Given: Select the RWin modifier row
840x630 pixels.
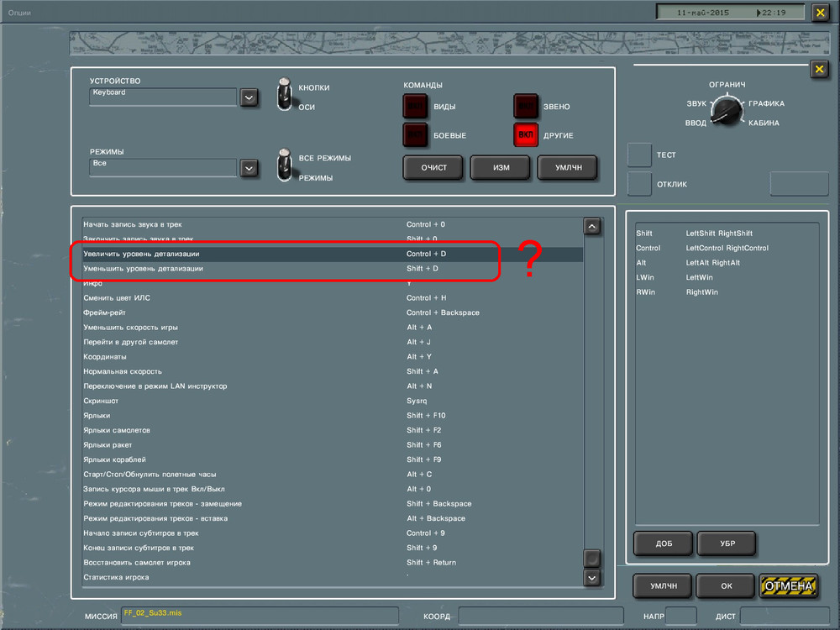Looking at the screenshot, I should 727,292.
